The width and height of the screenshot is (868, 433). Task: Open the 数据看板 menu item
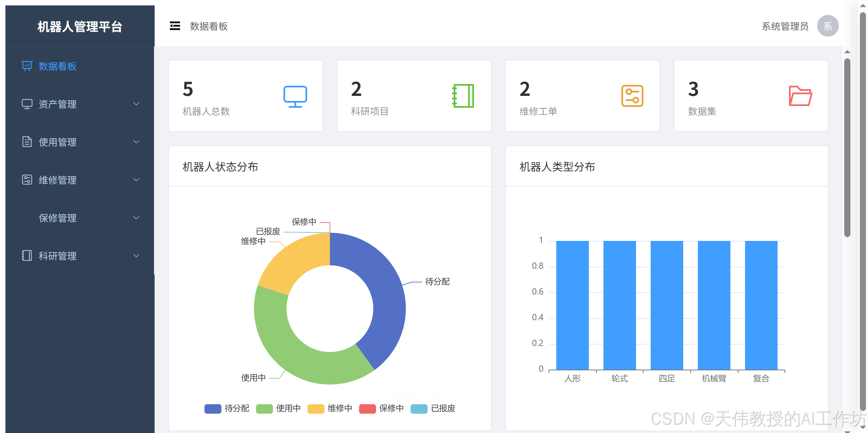80,66
